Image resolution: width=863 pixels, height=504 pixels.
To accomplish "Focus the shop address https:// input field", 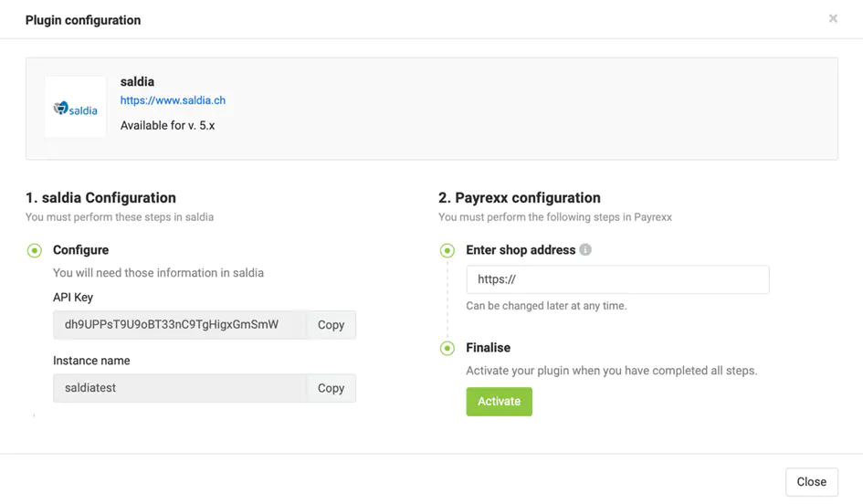I will click(x=617, y=279).
